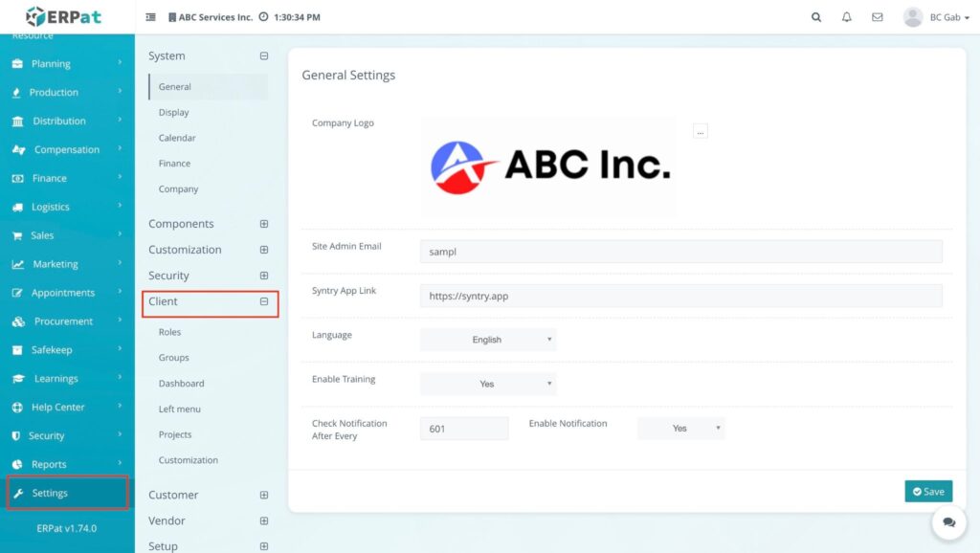The width and height of the screenshot is (980, 553).
Task: Open the BC Gab user menu
Action: pyautogui.click(x=949, y=17)
